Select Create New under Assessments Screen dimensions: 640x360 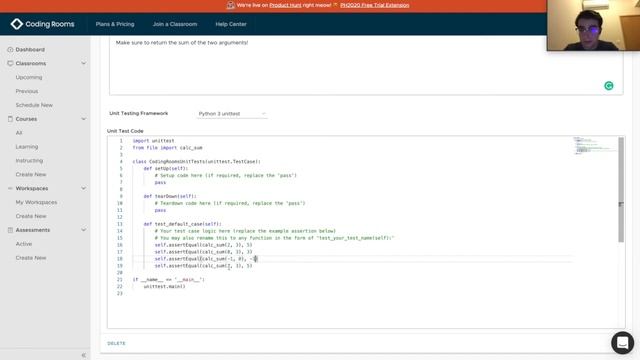[31, 258]
